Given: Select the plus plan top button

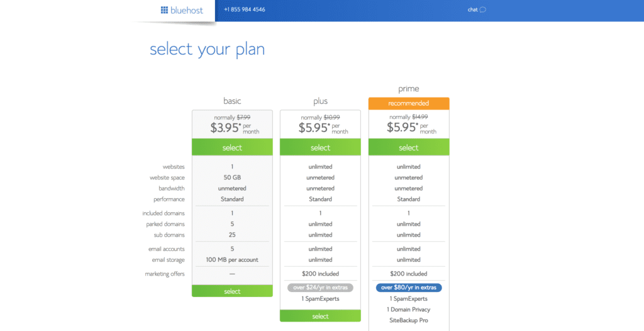Looking at the screenshot, I should point(320,147).
